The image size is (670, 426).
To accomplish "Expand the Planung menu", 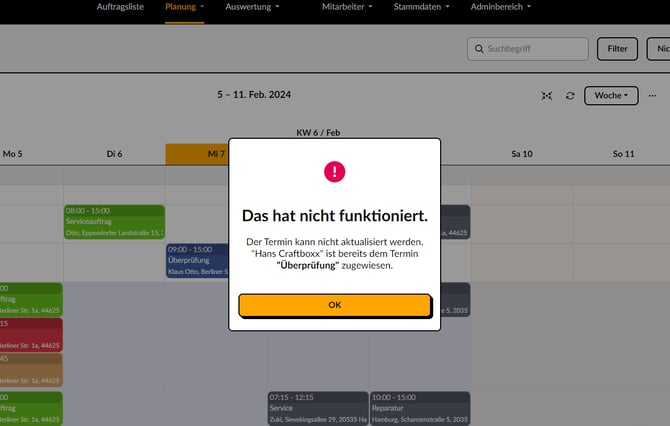I will [184, 7].
